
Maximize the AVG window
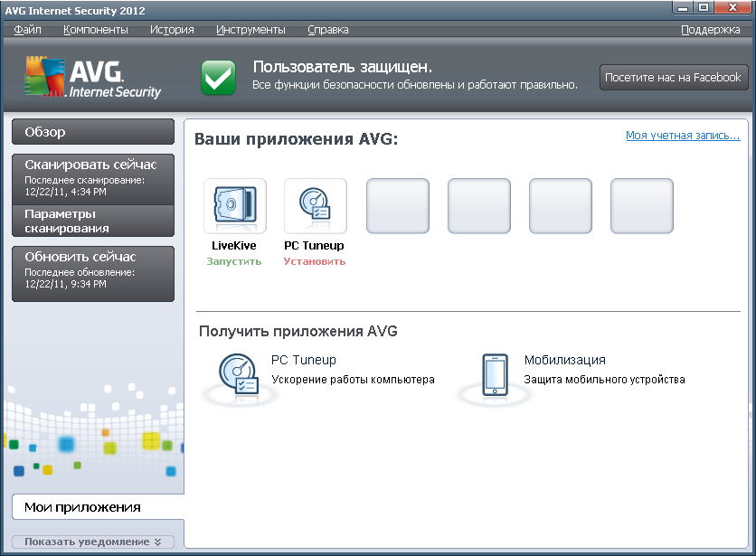[x=704, y=8]
